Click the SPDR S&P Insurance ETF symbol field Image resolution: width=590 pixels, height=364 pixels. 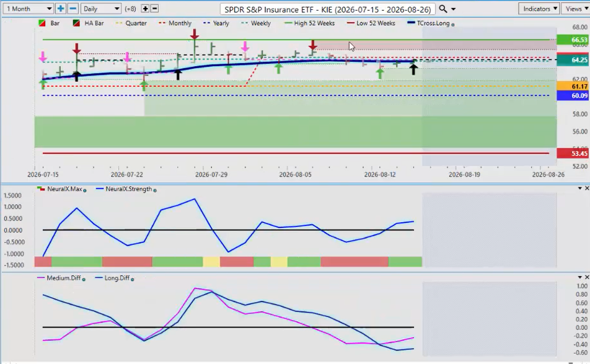click(328, 9)
